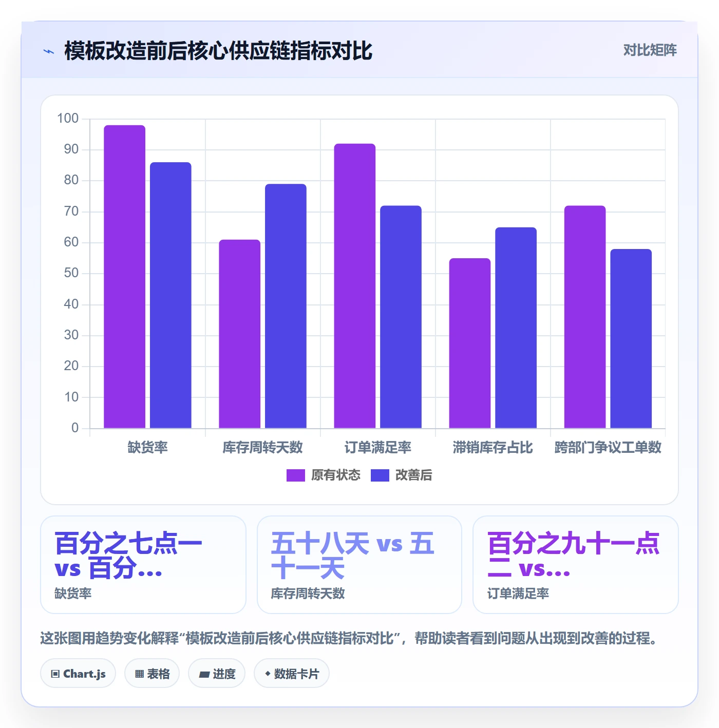The width and height of the screenshot is (719, 728).
Task: Click the value 百分之九十一点二 vs…
Action: (x=574, y=556)
